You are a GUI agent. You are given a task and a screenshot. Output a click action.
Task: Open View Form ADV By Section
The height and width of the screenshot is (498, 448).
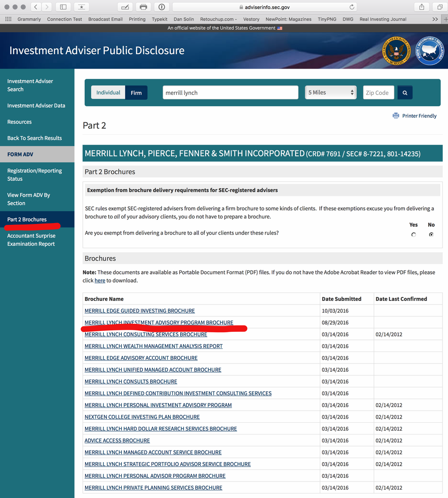[x=29, y=199]
